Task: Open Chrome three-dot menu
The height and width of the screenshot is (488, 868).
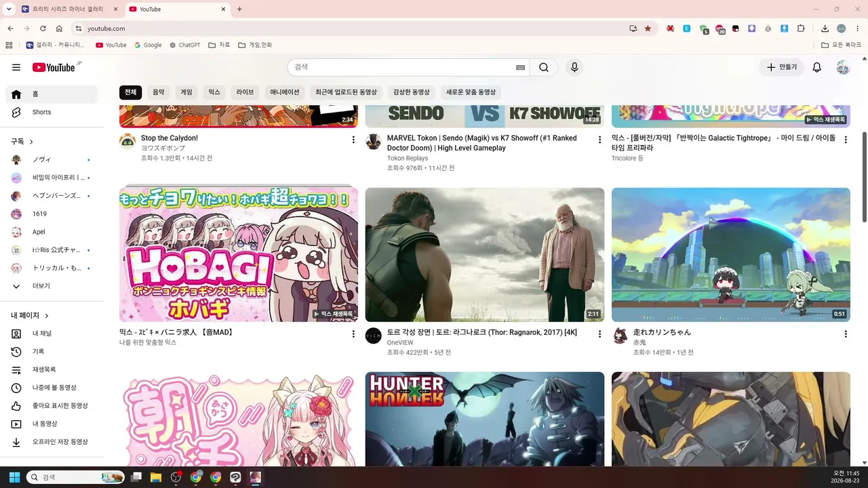Action: 858,28
